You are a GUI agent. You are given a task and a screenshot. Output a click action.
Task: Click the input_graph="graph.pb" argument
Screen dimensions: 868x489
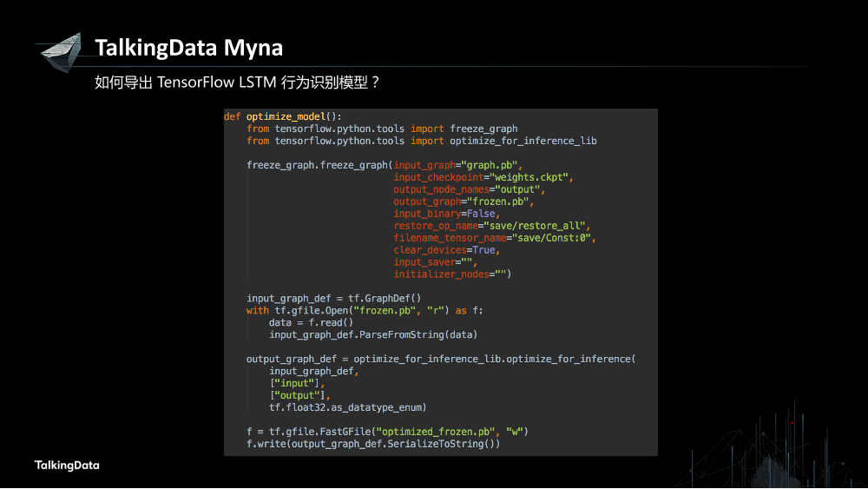tap(457, 165)
